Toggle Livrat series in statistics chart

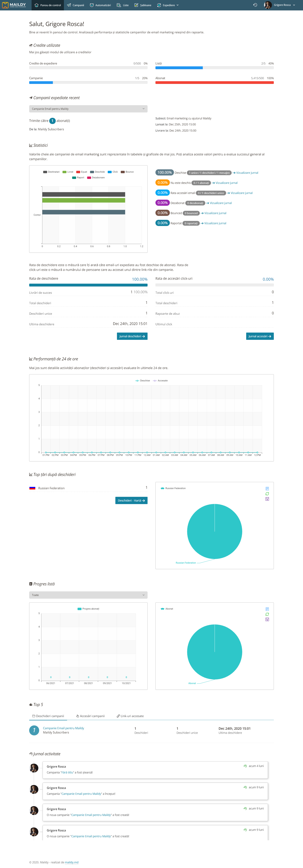tap(68, 172)
